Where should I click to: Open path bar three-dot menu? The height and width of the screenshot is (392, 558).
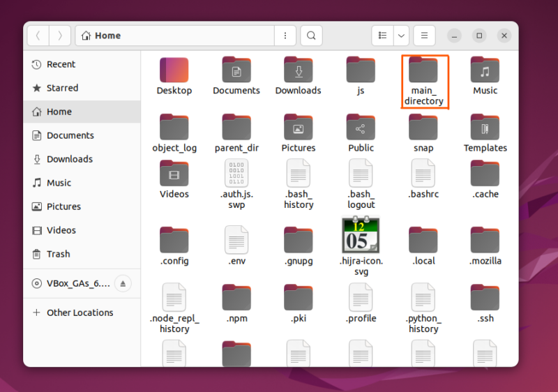click(285, 36)
